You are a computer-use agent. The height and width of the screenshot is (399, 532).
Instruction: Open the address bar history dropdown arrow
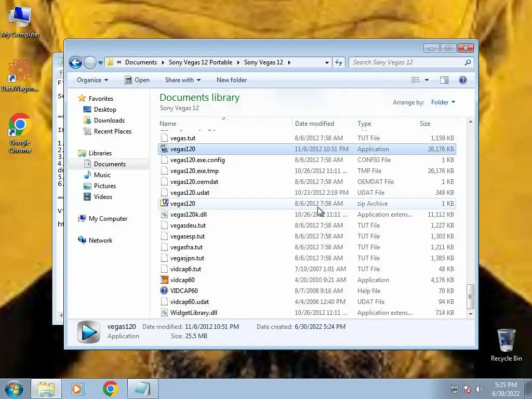[x=327, y=62]
